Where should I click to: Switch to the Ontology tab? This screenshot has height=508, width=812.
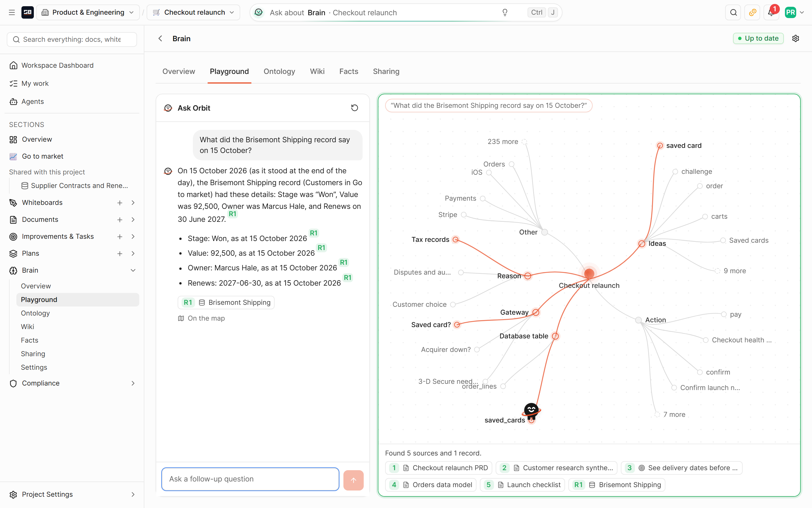point(279,71)
